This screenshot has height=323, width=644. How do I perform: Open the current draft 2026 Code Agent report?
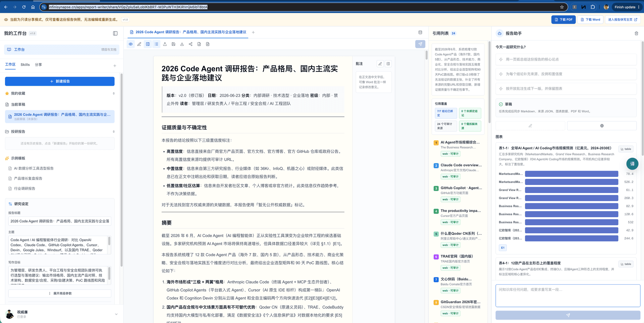tap(60, 117)
